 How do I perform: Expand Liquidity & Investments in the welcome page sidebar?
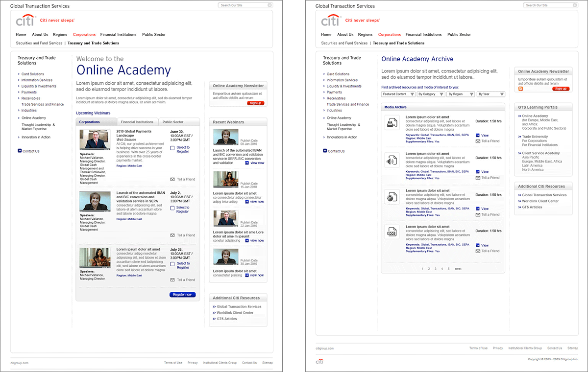click(37, 86)
